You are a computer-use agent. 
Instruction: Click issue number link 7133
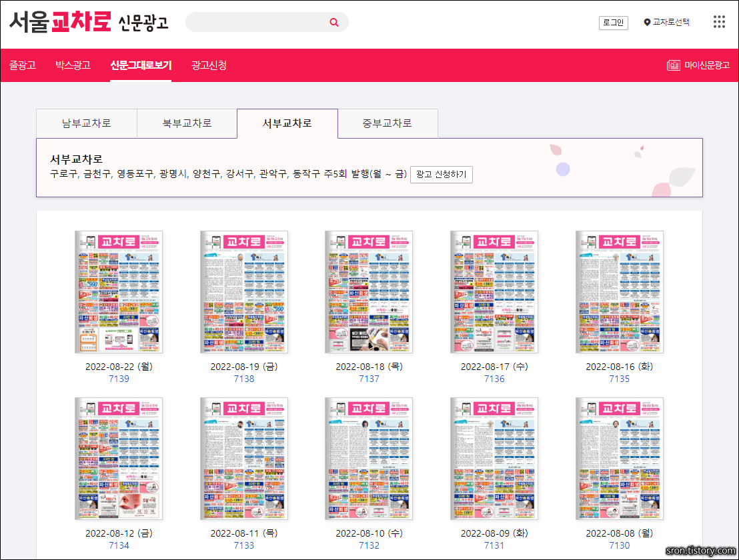(x=244, y=545)
